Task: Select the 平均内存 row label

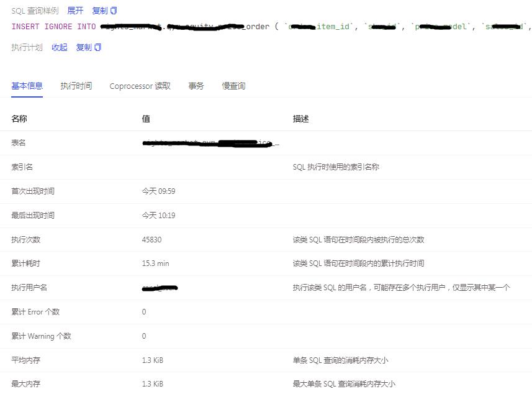Action: click(x=26, y=360)
